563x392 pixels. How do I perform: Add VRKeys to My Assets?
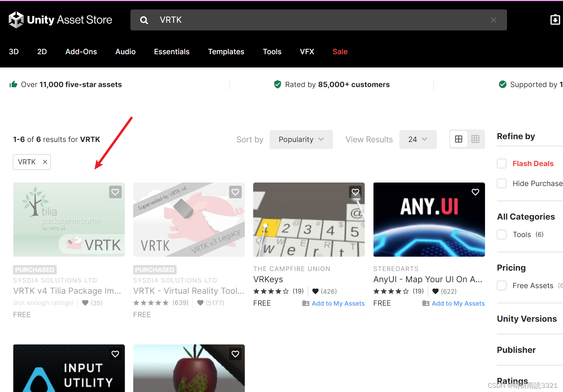coord(334,304)
